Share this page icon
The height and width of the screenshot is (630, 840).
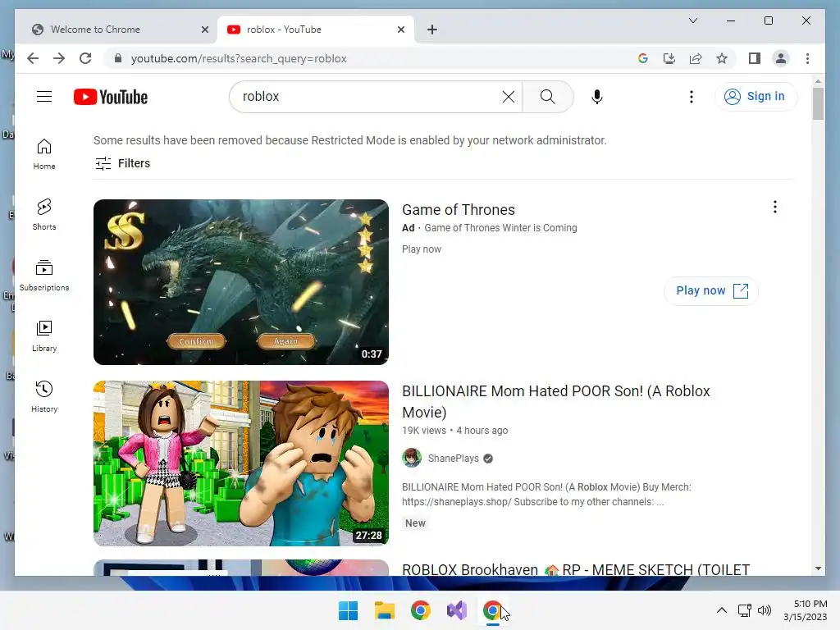[x=696, y=58]
